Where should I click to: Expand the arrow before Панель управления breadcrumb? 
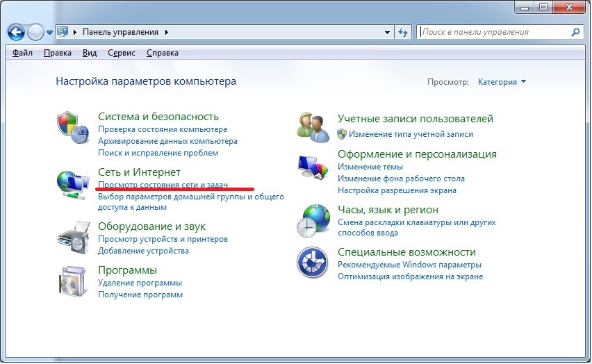75,32
